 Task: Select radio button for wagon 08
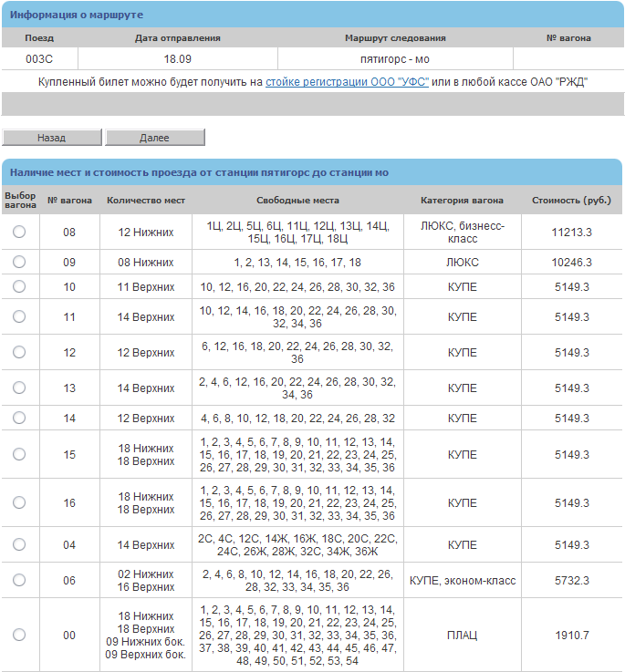click(x=19, y=233)
